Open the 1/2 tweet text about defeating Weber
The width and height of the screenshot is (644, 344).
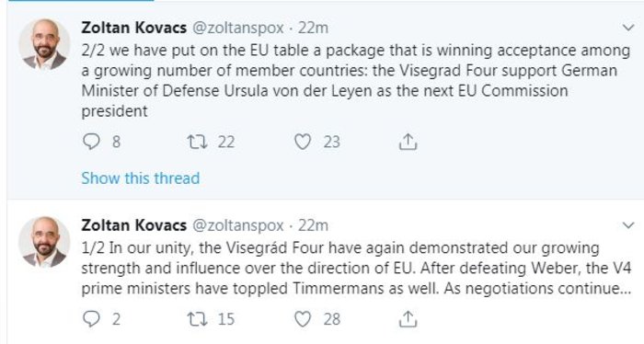356,268
